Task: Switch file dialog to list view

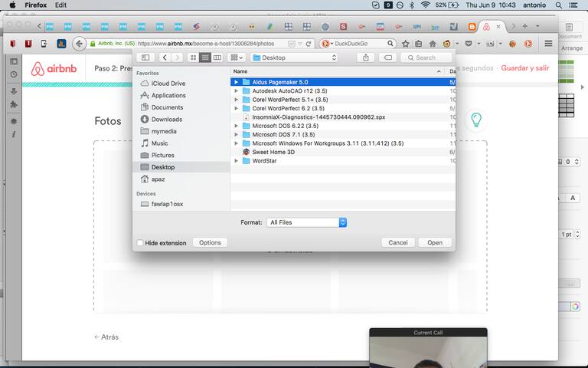Action: click(x=204, y=58)
